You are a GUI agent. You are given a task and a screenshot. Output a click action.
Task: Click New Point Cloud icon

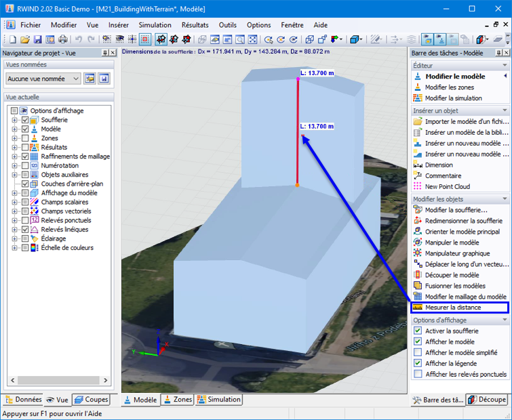[418, 186]
